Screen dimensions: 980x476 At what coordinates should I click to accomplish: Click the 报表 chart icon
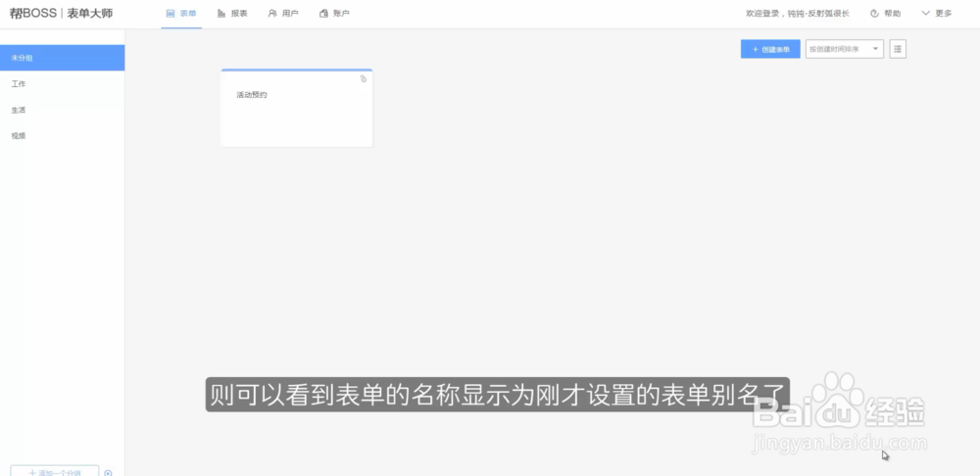point(221,13)
